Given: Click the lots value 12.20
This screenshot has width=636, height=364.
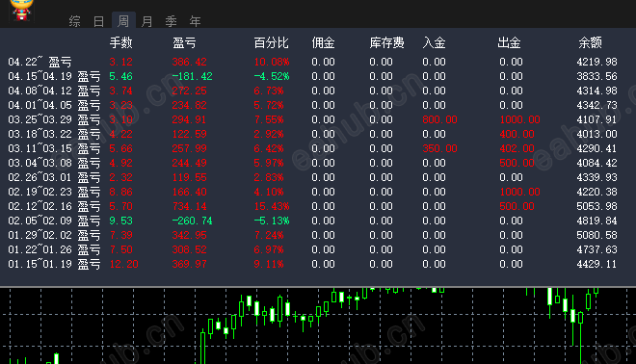Looking at the screenshot, I should pyautogui.click(x=123, y=264).
